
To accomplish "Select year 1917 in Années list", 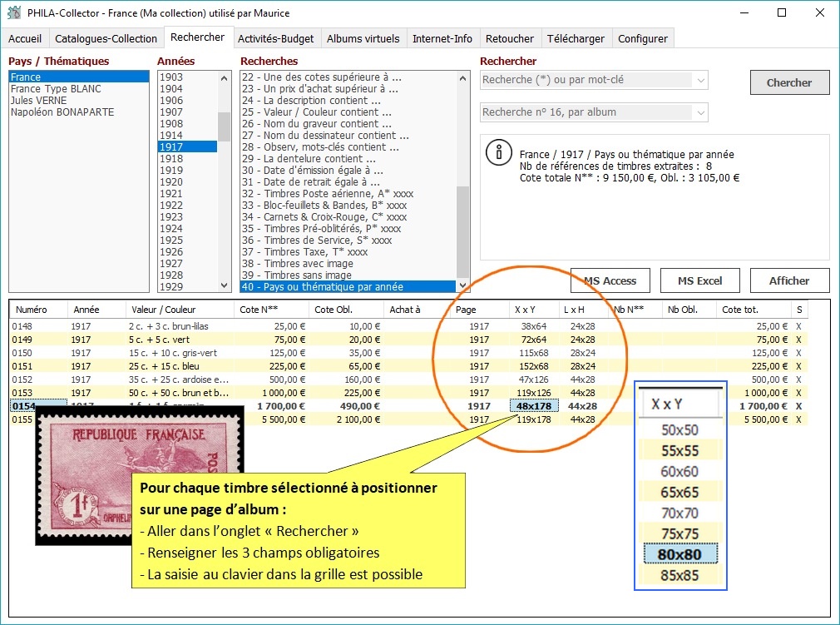I will 187,146.
